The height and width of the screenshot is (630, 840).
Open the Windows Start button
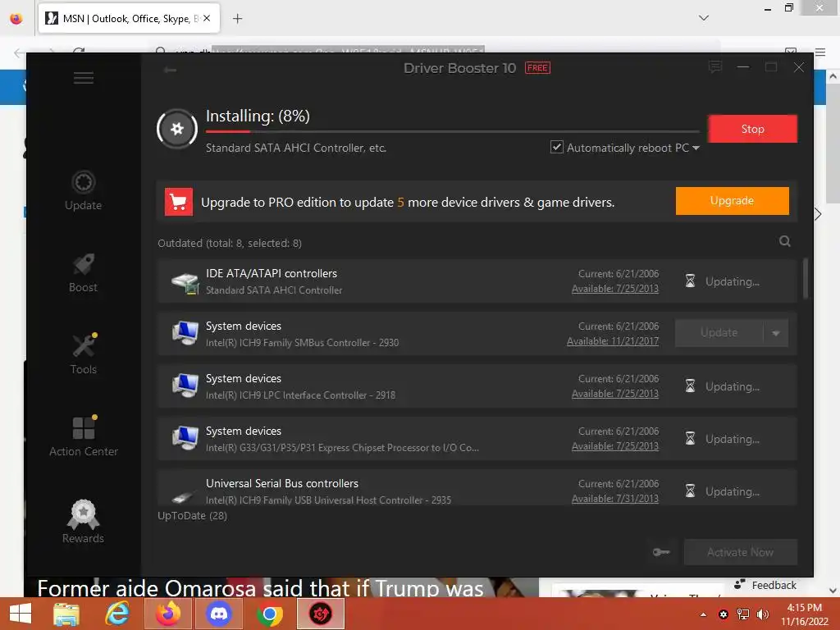[x=21, y=614]
